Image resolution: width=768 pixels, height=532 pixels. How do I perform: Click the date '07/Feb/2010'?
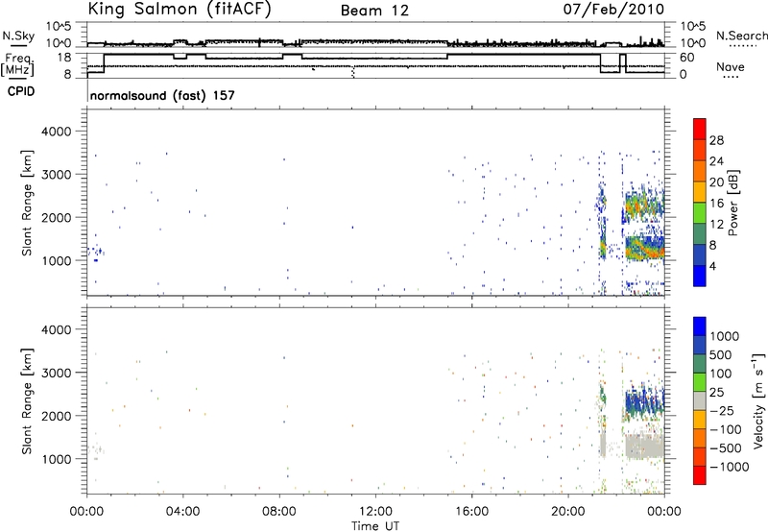tap(613, 10)
